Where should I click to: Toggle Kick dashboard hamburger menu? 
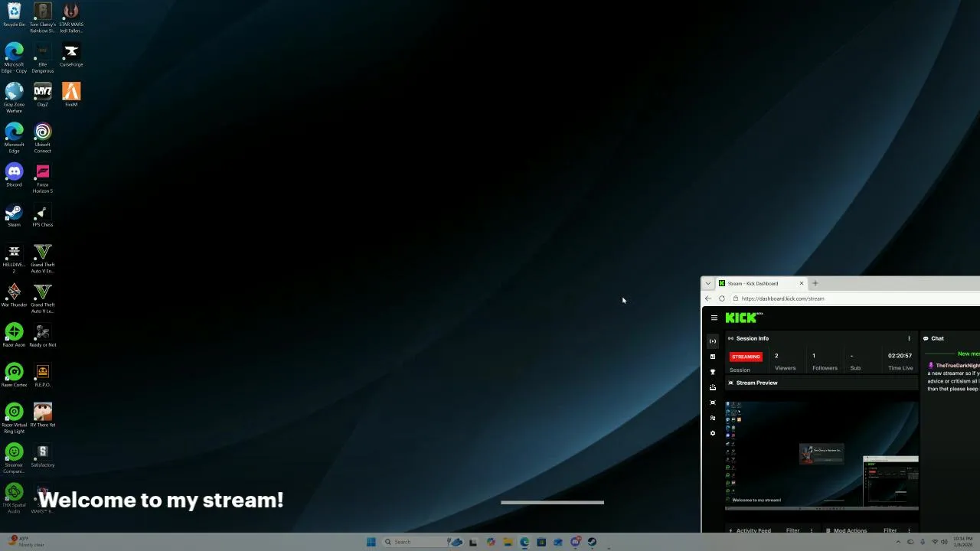(x=714, y=318)
